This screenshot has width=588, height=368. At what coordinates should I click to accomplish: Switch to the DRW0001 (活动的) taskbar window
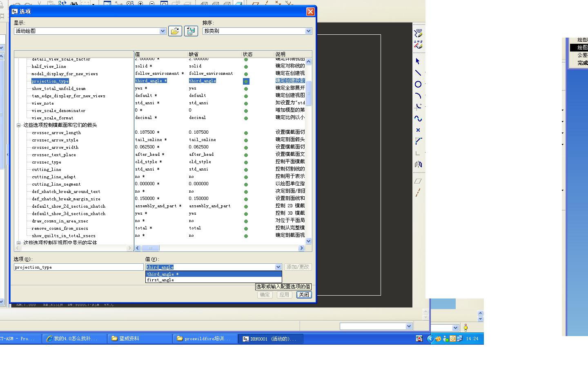271,339
